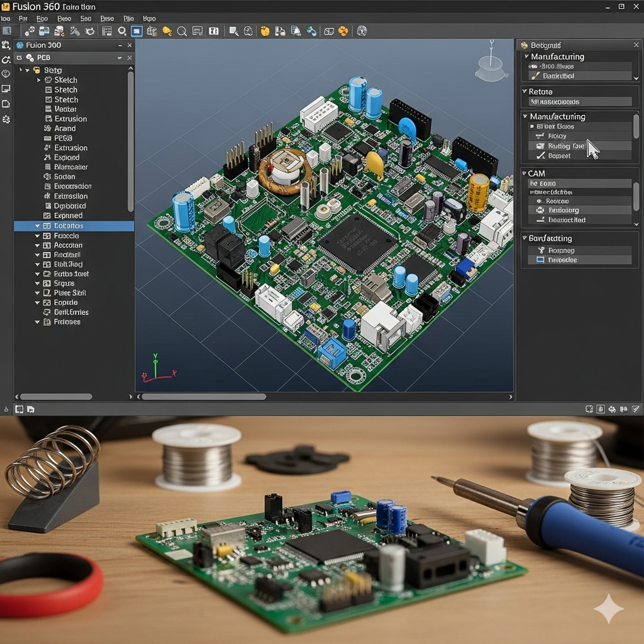
Task: Click the icon beside the Veater tree row
Action: [48, 109]
